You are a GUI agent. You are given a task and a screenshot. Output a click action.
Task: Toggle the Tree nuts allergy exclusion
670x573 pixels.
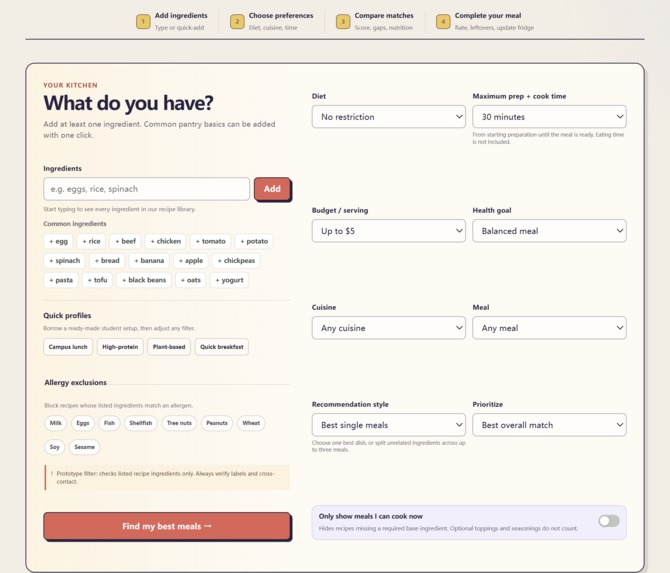(179, 423)
